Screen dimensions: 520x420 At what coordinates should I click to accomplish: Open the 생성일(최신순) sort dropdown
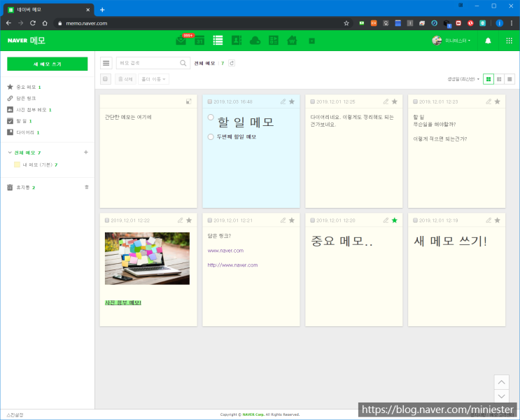coord(463,79)
